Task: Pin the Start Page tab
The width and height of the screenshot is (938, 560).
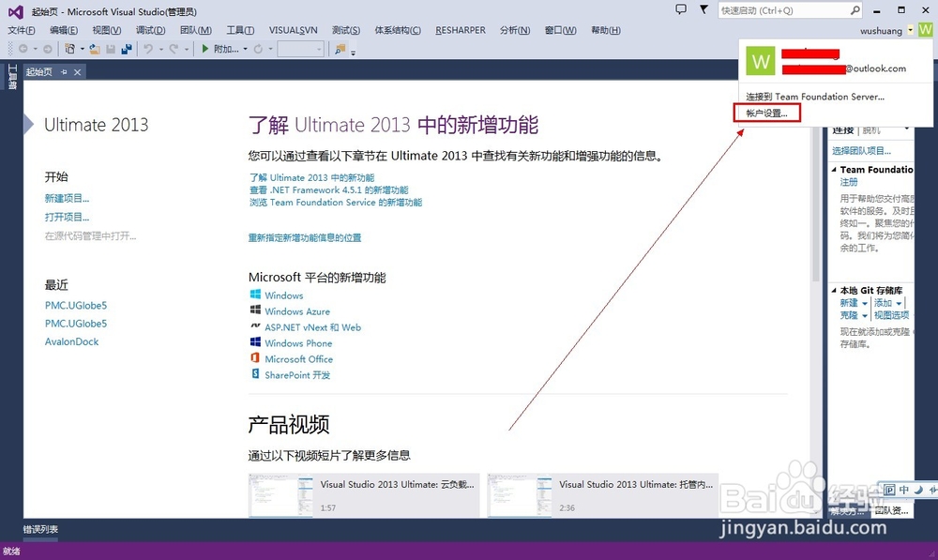Action: click(64, 72)
